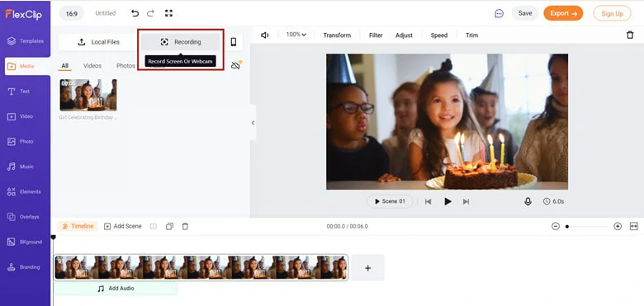
Task: Skip to the next scene
Action: click(466, 201)
